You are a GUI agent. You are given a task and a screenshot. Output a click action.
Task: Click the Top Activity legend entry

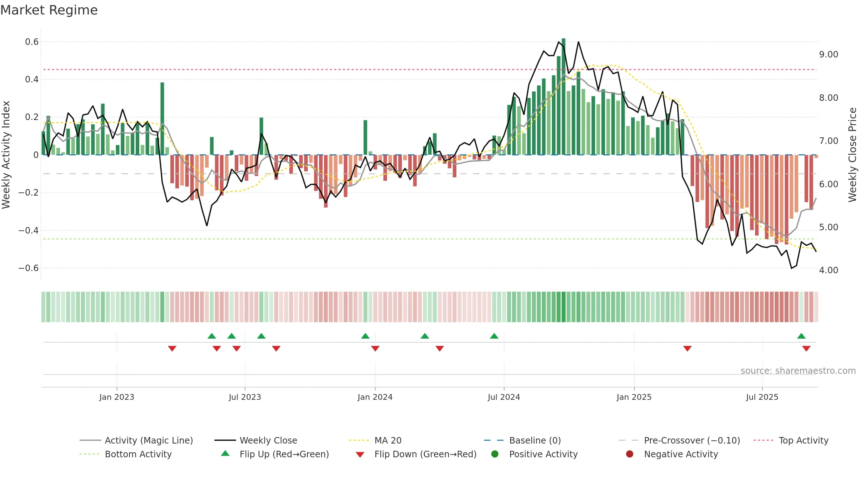(791, 440)
